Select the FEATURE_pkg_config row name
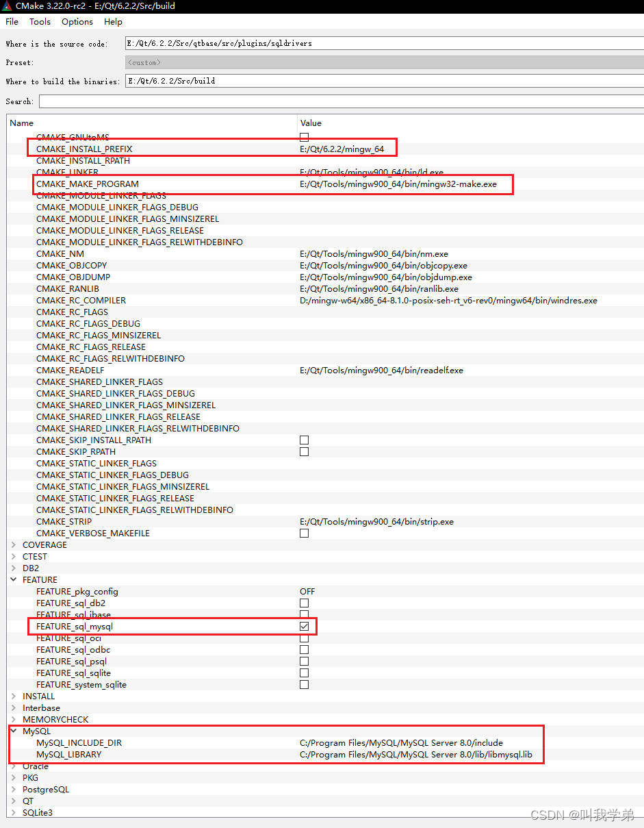644x828 pixels. (x=77, y=591)
